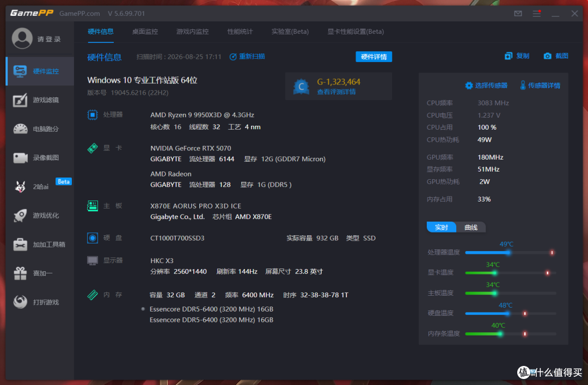Viewport: 588px width, 385px height.
Task: Click the 处理器 CPU chip icon
Action: 93,114
